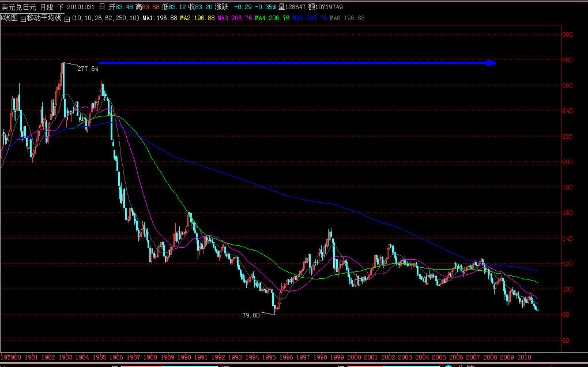
Task: Click the 260 price axis label
Action: coord(568,85)
